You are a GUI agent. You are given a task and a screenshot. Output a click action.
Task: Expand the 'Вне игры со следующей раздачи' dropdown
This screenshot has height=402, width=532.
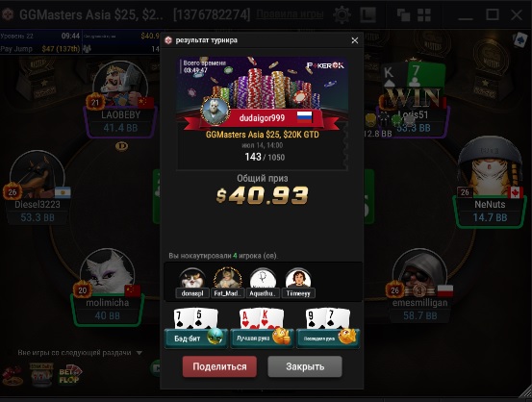click(x=139, y=353)
